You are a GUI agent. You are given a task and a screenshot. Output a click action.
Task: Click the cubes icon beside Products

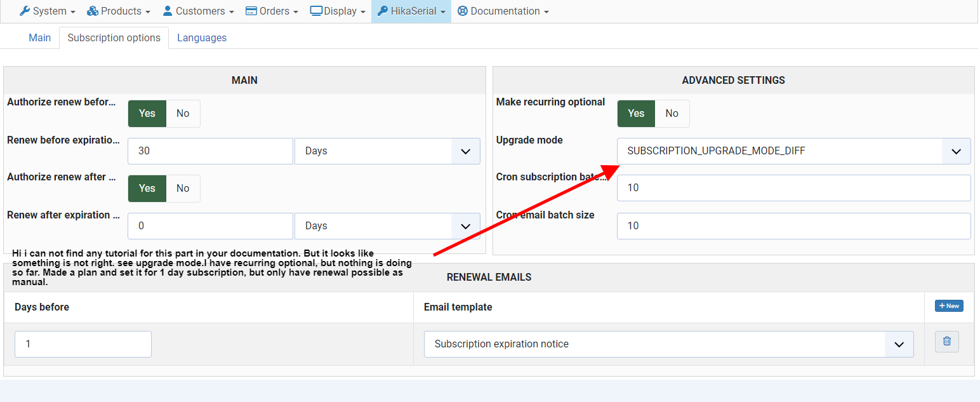pyautogui.click(x=93, y=11)
